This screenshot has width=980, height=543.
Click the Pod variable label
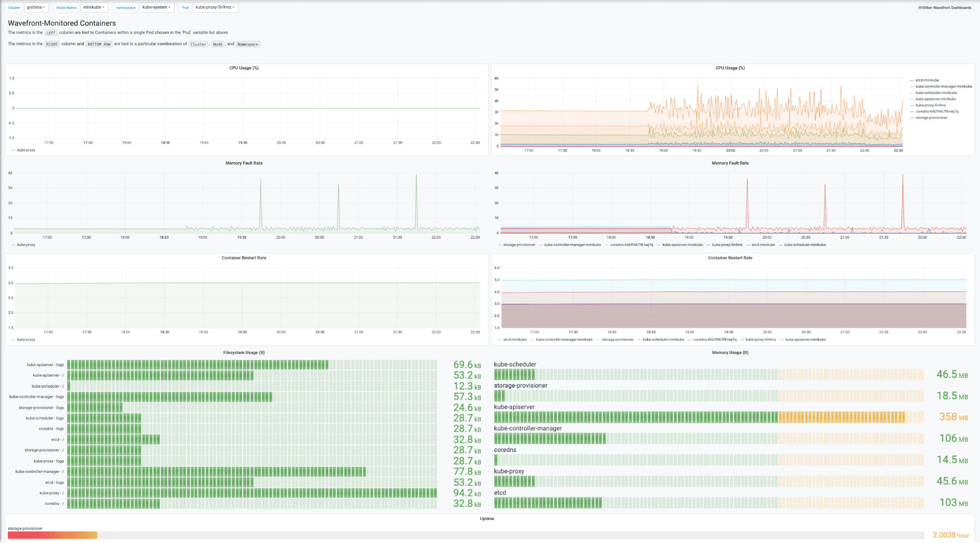tap(185, 7)
